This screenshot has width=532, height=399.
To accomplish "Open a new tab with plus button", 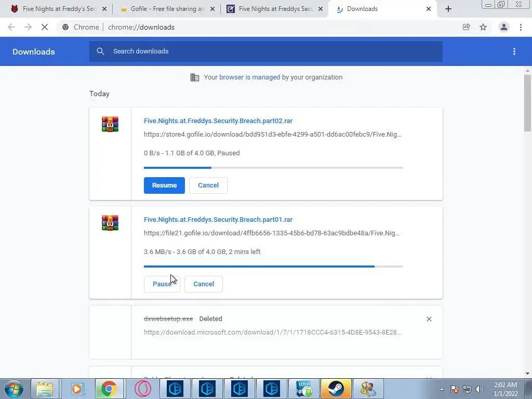I will [x=448, y=9].
